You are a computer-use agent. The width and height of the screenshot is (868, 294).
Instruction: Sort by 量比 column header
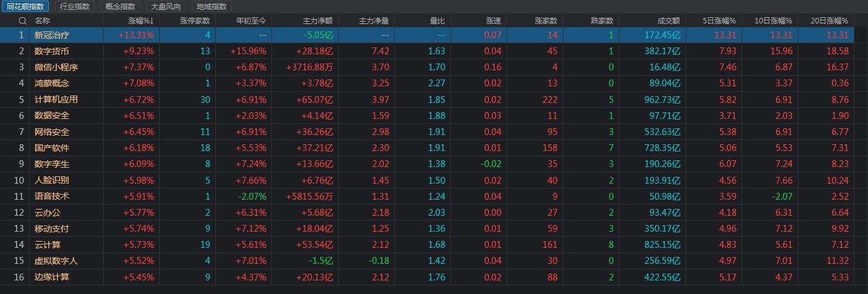[437, 21]
